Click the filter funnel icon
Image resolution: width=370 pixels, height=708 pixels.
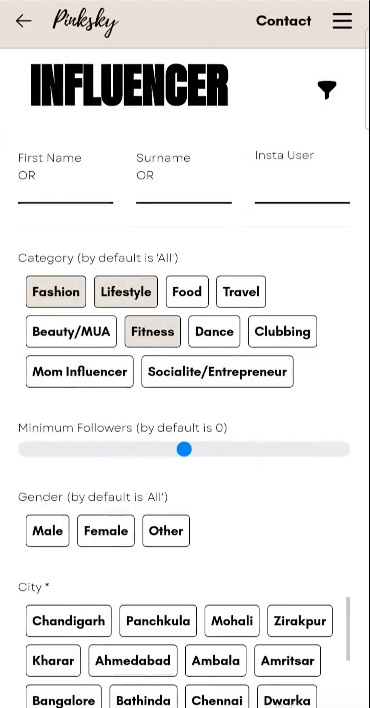327,90
